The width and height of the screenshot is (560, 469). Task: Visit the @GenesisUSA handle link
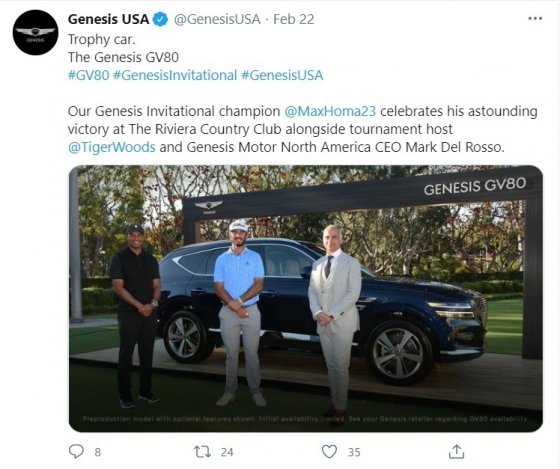pos(217,19)
